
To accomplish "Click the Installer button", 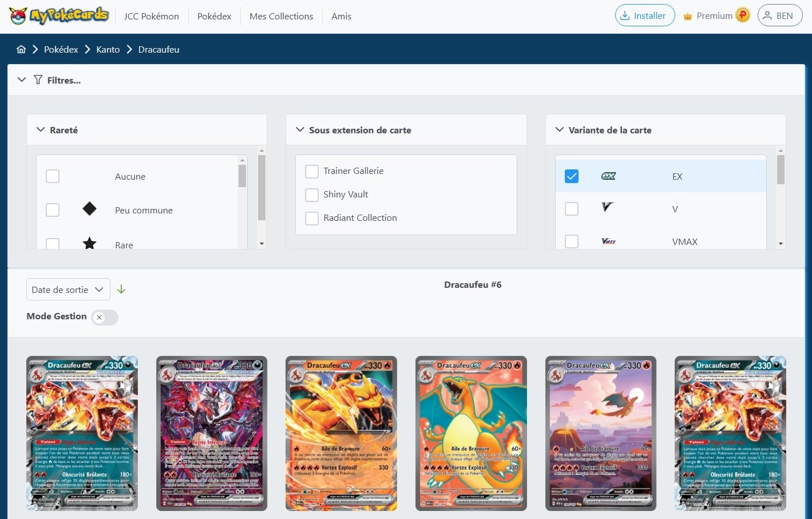I will coord(644,15).
